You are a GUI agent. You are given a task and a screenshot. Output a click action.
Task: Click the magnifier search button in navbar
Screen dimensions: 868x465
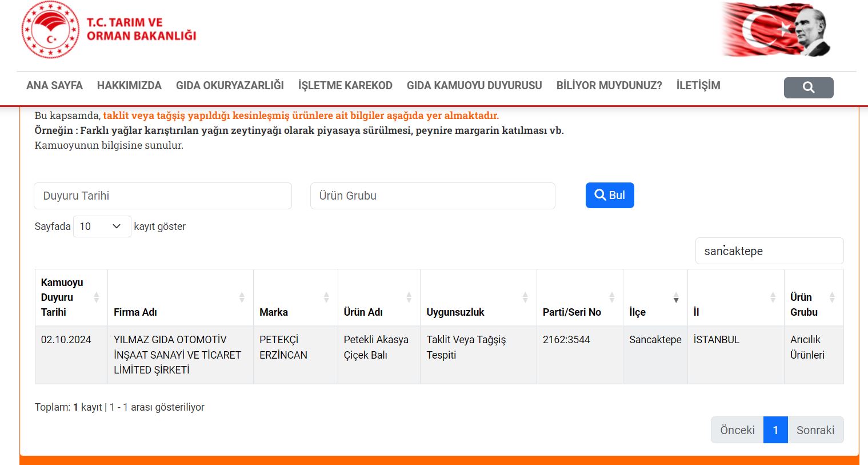pos(808,88)
